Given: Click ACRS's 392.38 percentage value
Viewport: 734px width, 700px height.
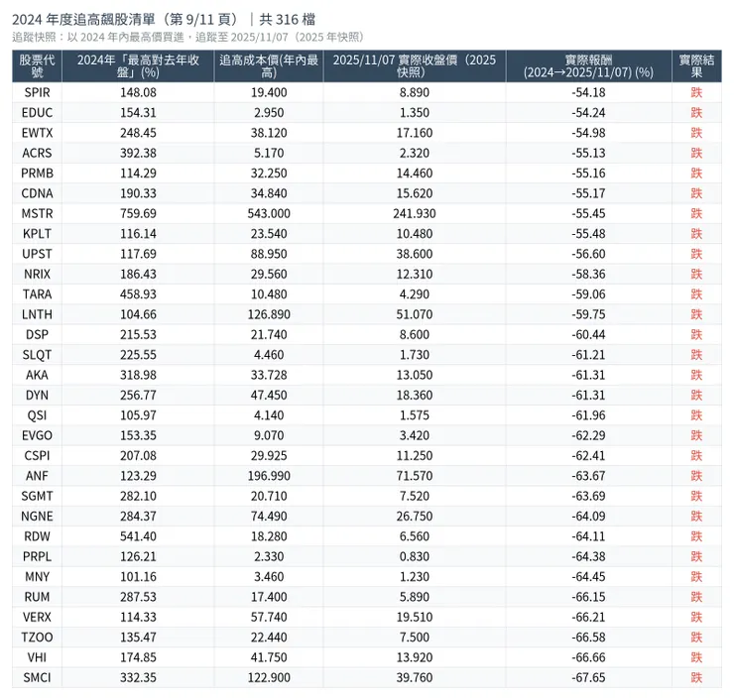Looking at the screenshot, I should pyautogui.click(x=138, y=153).
